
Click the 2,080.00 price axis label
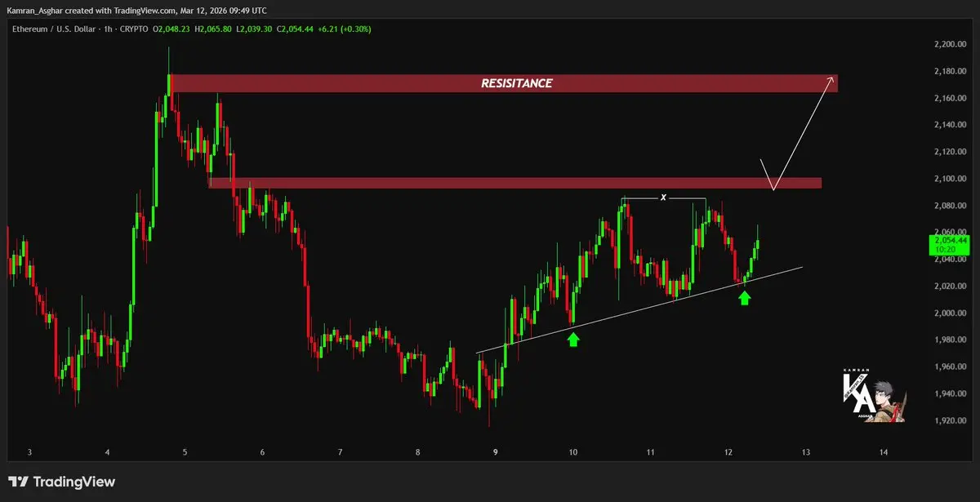point(952,206)
